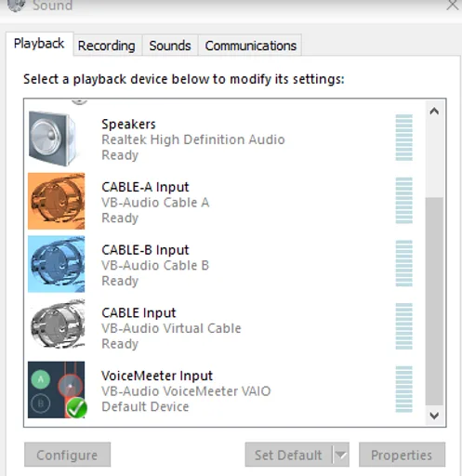Click the gray CABLE Input icon
462x476 pixels.
pyautogui.click(x=57, y=324)
